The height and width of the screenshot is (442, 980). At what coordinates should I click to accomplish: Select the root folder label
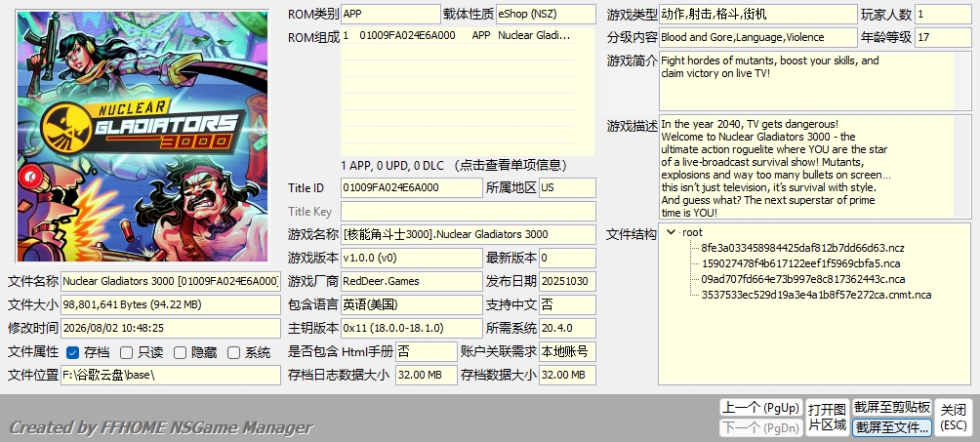click(x=692, y=232)
